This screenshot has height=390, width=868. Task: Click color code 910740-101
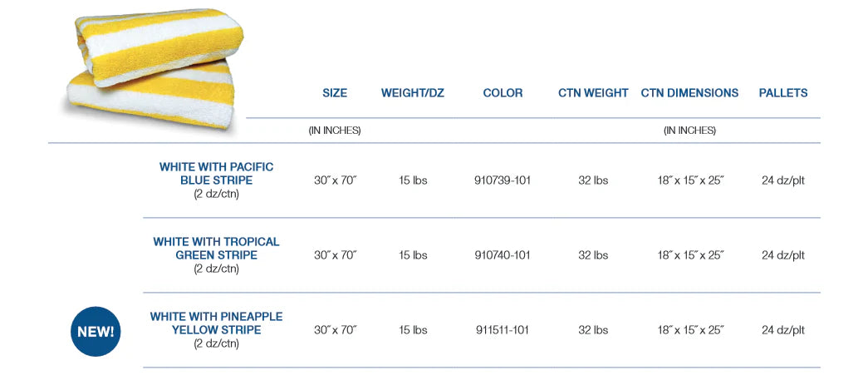[502, 255]
